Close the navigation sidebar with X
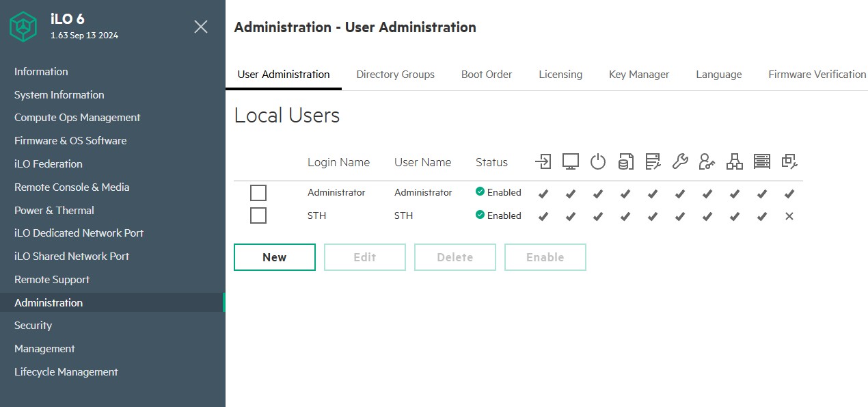Viewport: 868px width, 407px height. 201,27
